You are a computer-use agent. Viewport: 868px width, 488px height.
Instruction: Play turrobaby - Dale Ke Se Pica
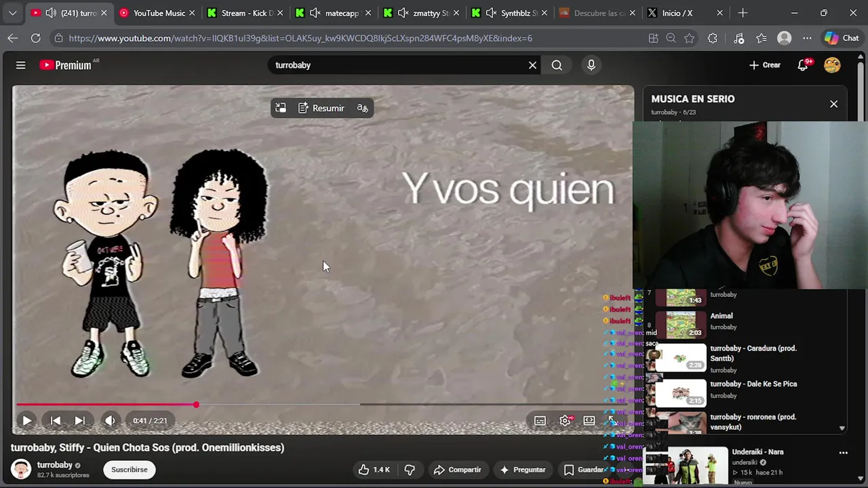753,384
